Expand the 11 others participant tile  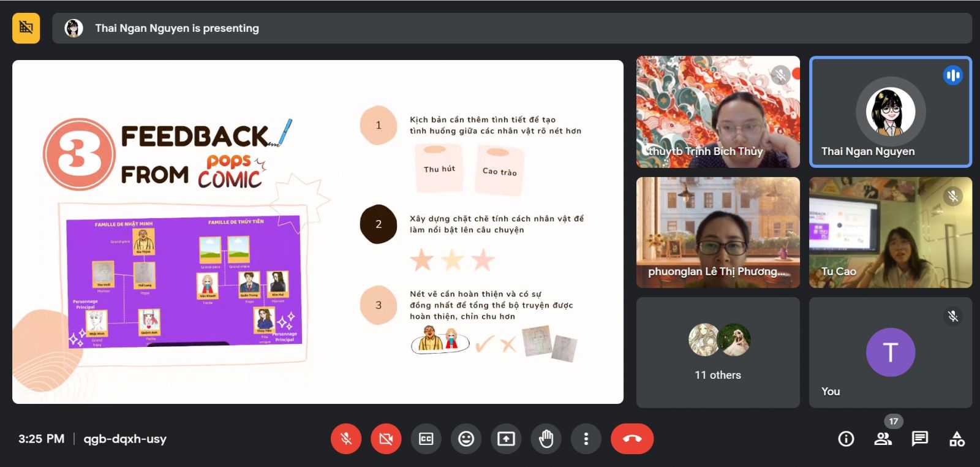pyautogui.click(x=718, y=352)
